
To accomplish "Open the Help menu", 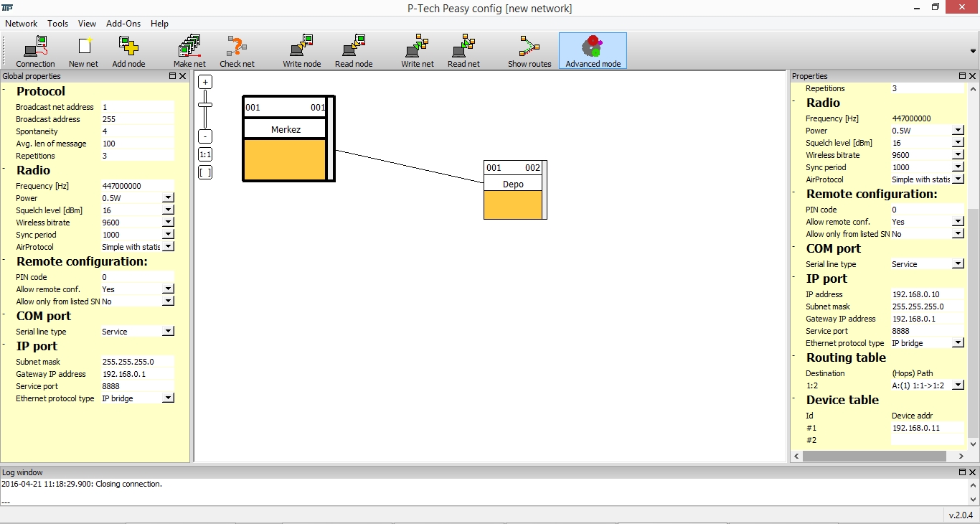I will click(x=159, y=24).
